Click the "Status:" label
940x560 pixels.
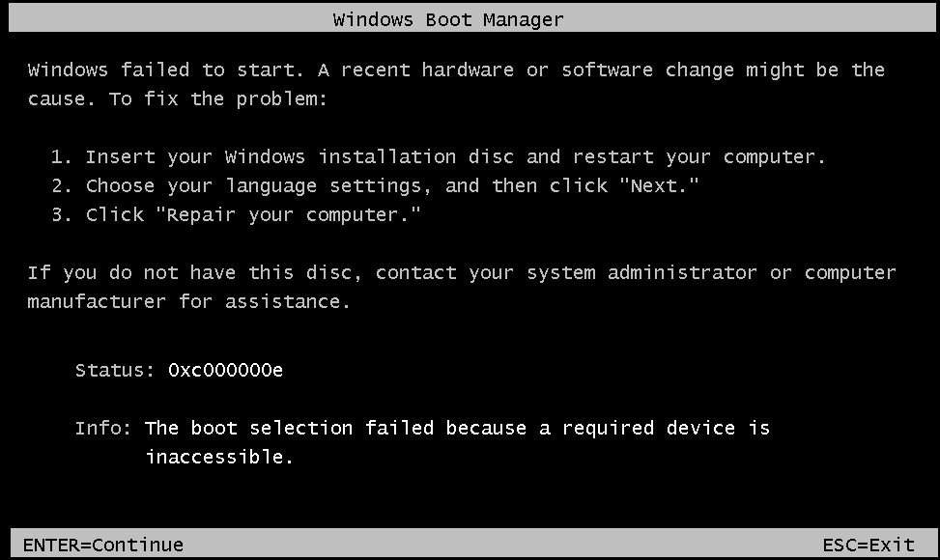114,370
